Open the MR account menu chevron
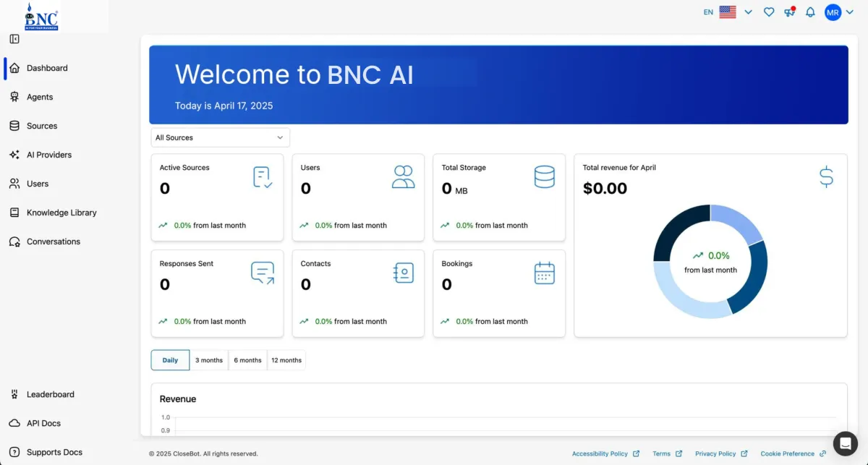This screenshot has height=465, width=868. [851, 12]
